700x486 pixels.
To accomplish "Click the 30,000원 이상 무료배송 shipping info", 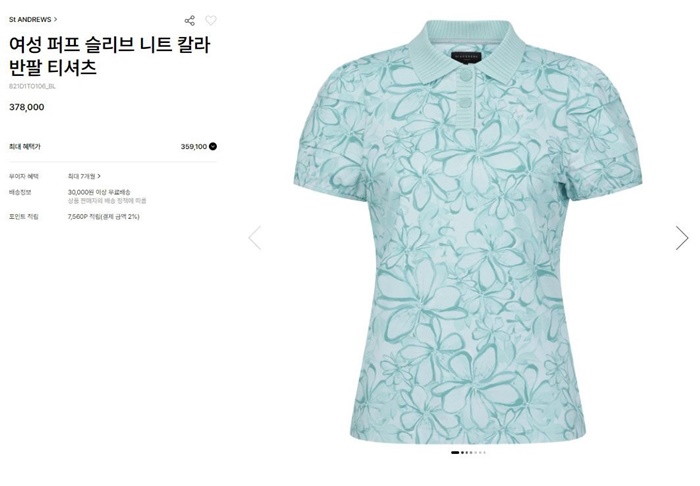I will [x=99, y=192].
